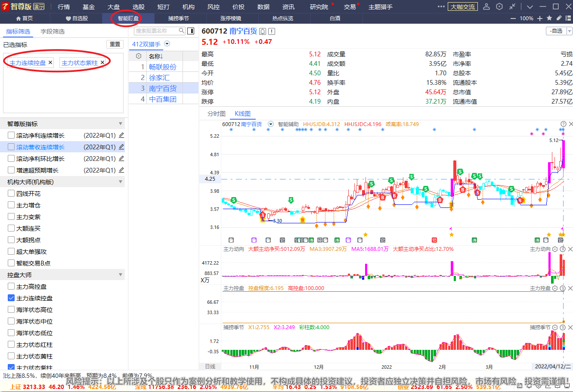Open the dropdown next to 600712 南宁百货 in chart
573x392 pixels.
[x=271, y=124]
